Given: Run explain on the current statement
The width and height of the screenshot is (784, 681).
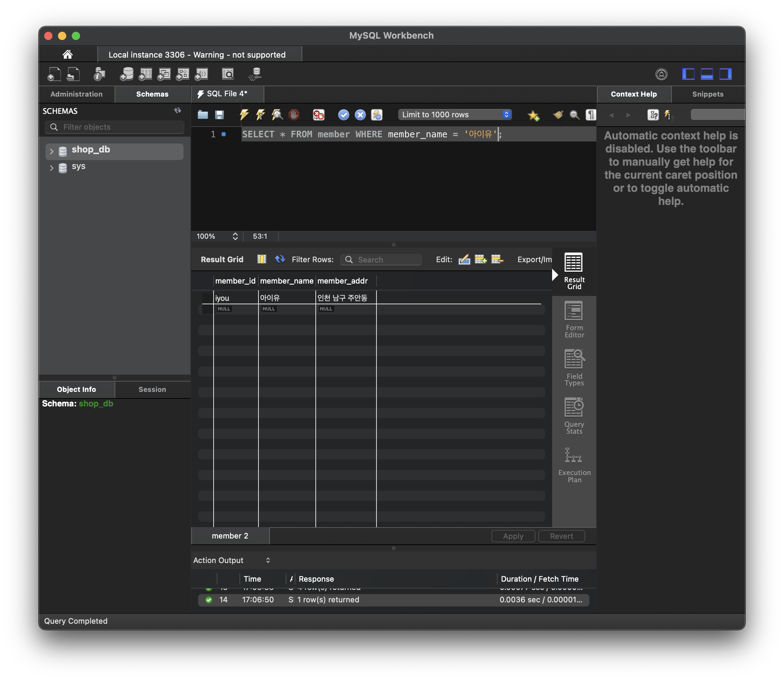Looking at the screenshot, I should pos(277,115).
